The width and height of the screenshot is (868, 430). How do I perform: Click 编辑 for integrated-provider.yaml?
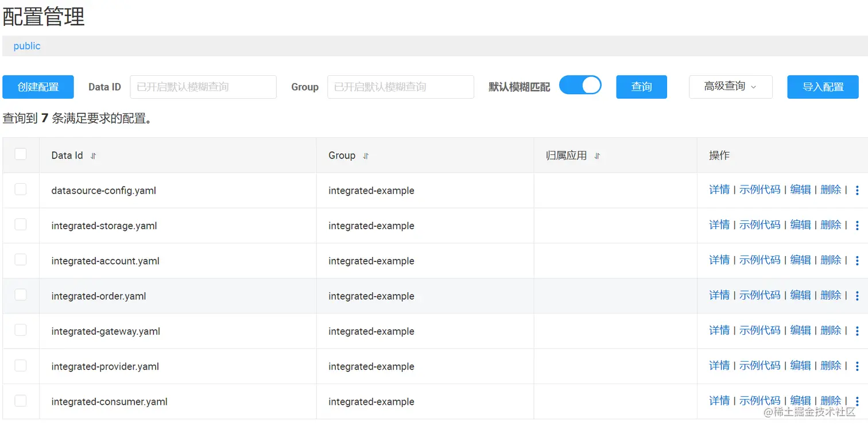pyautogui.click(x=801, y=366)
